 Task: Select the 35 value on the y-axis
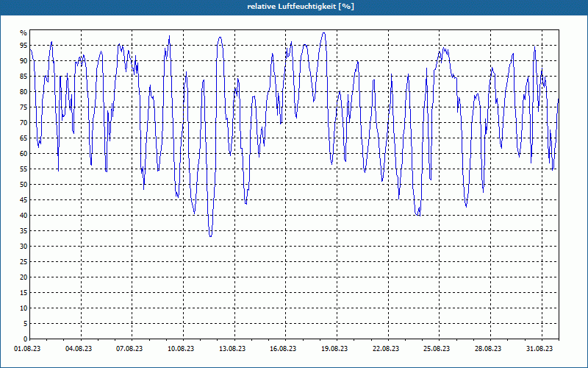tap(24, 231)
